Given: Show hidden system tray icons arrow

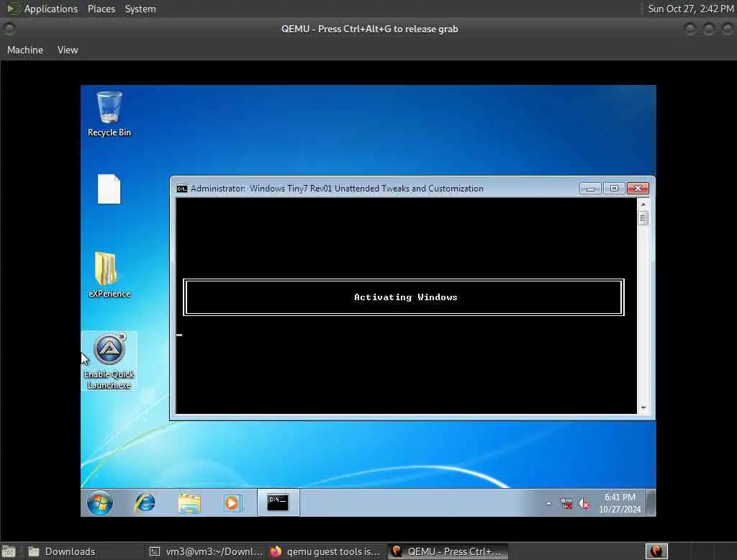Looking at the screenshot, I should point(548,504).
